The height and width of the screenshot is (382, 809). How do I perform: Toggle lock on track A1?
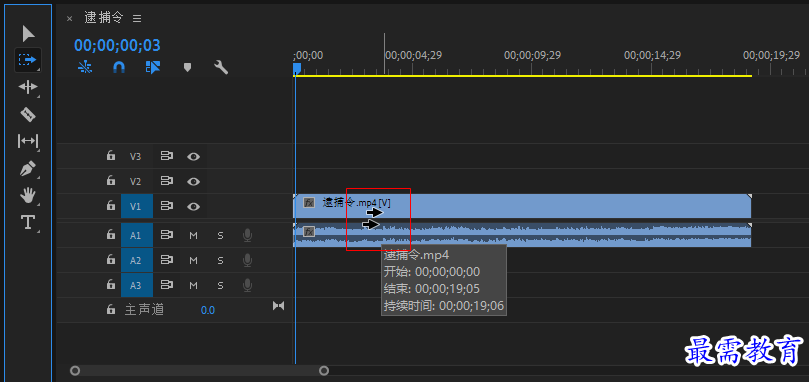110,235
